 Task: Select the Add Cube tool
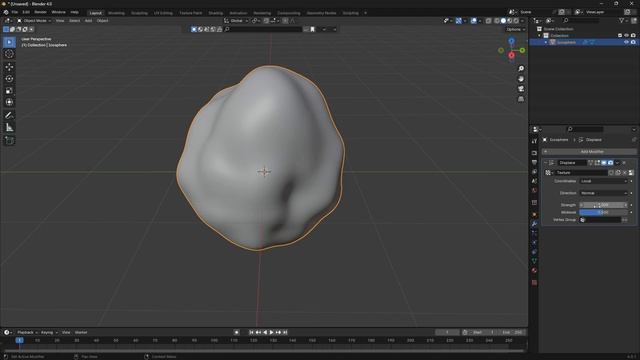coord(9,141)
